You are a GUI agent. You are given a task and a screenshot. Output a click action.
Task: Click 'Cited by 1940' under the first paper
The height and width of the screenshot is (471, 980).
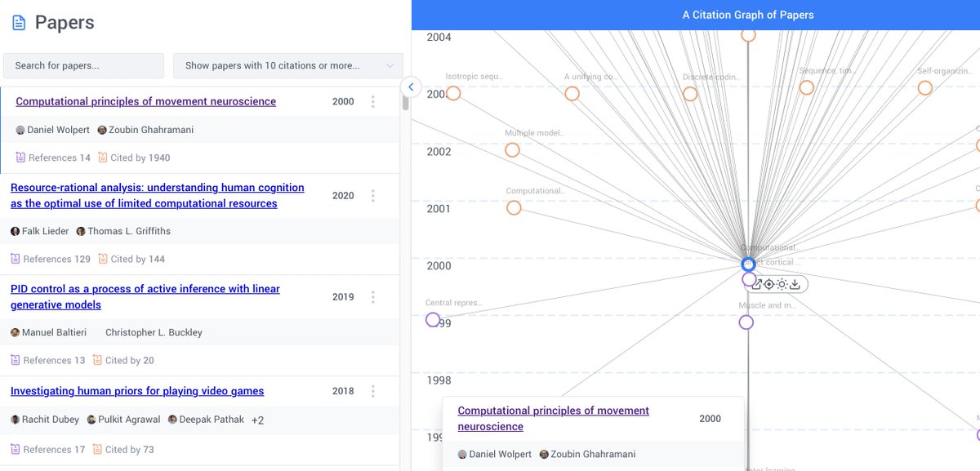(x=134, y=158)
